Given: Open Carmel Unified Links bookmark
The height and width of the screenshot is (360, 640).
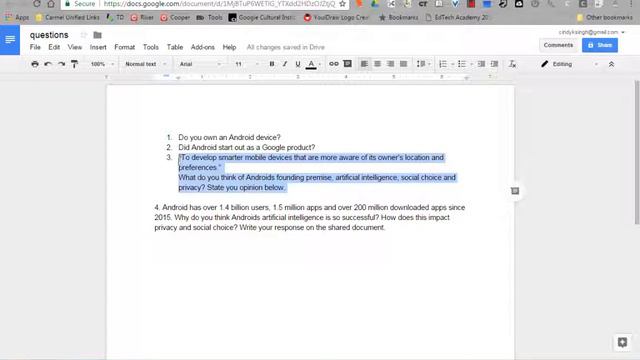Looking at the screenshot, I should [67, 18].
